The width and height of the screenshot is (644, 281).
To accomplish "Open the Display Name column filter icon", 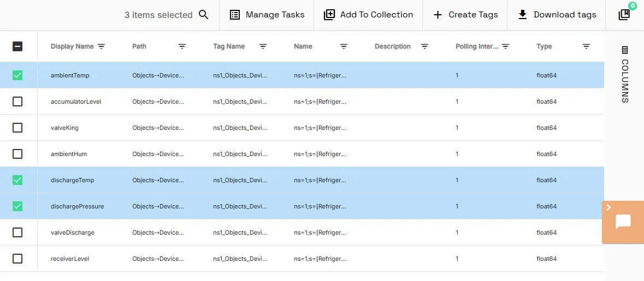I will 102,46.
